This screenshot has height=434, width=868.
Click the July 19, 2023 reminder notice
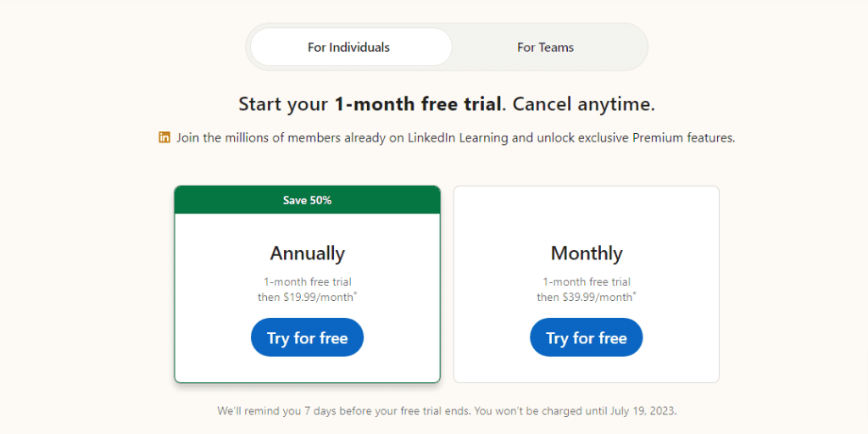click(447, 411)
